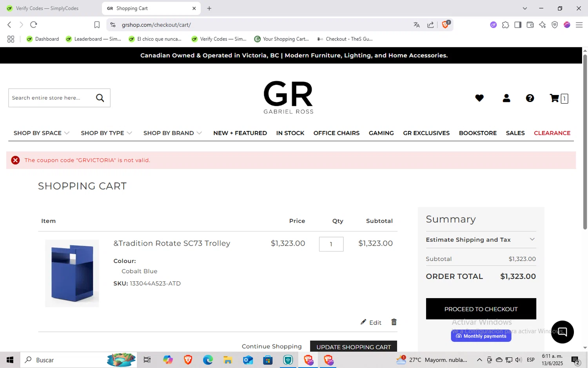The image size is (588, 368).
Task: Open the browser hamburger menu
Action: (579, 25)
